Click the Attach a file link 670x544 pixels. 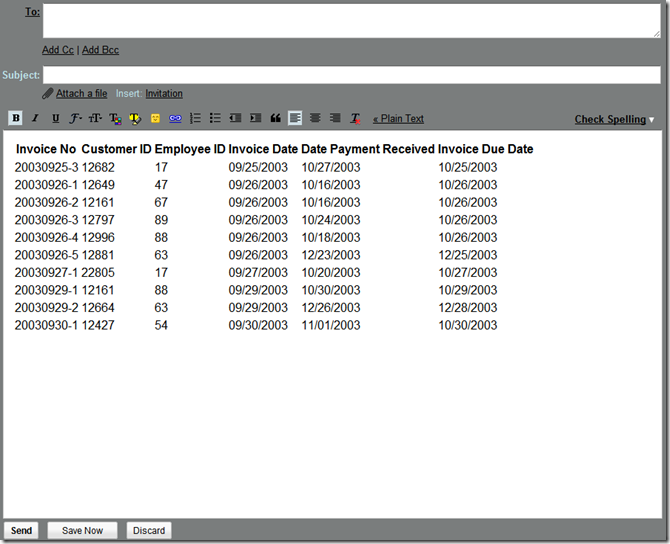pyautogui.click(x=81, y=94)
